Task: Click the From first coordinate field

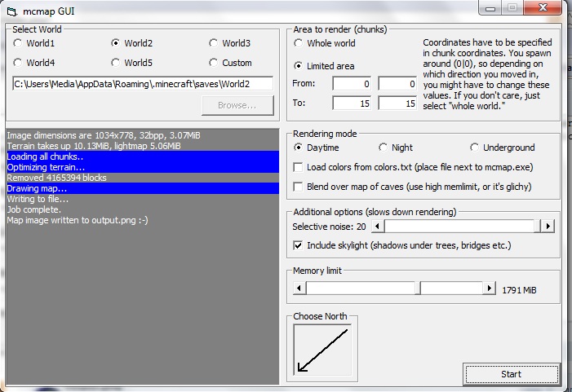Action: tap(352, 84)
